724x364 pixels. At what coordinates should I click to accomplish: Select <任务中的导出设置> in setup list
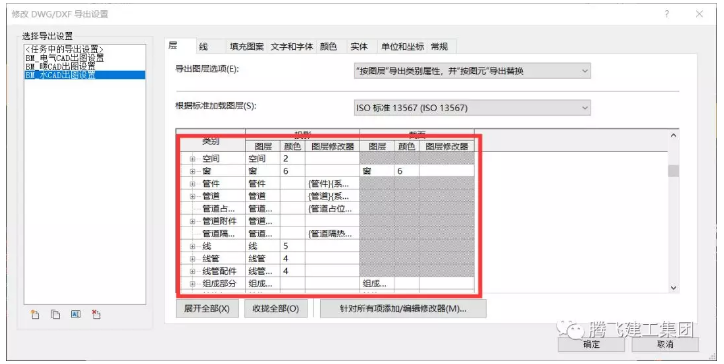[x=84, y=49]
